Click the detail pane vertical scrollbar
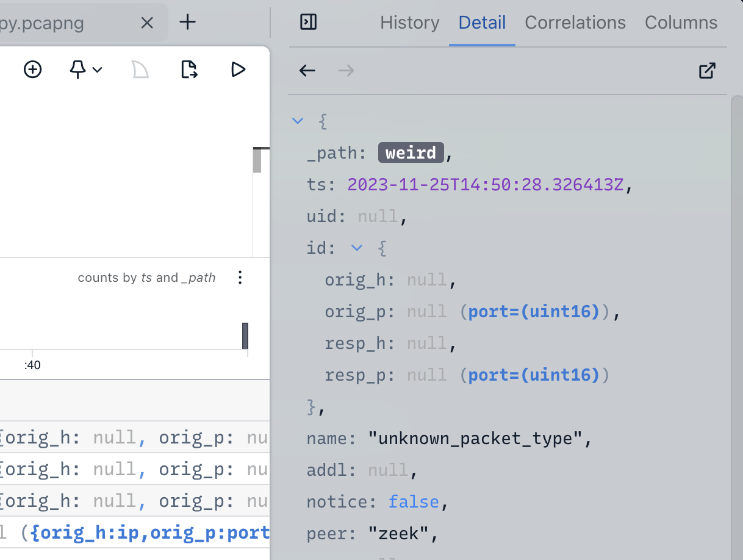The width and height of the screenshot is (743, 560). [x=737, y=328]
